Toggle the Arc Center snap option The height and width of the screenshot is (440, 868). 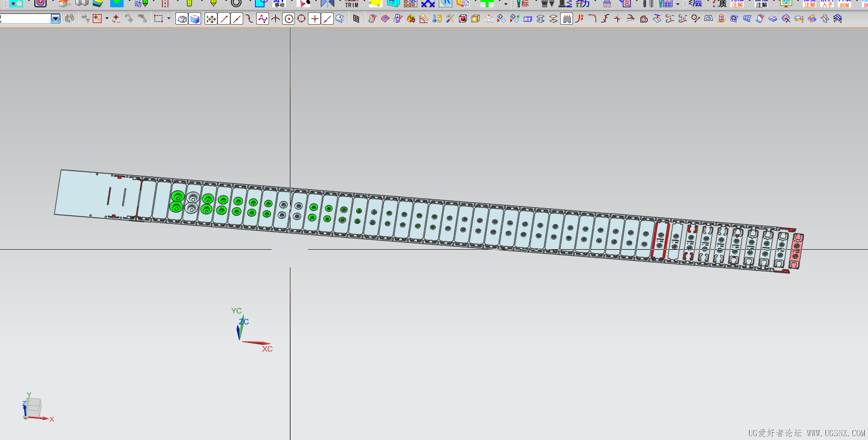tap(289, 19)
